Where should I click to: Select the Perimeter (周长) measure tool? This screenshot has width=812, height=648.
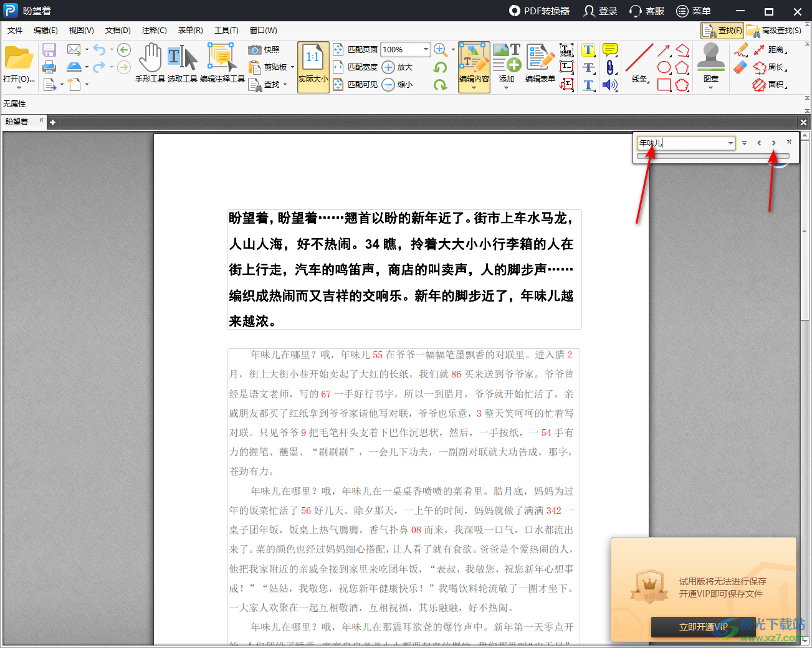coord(770,67)
